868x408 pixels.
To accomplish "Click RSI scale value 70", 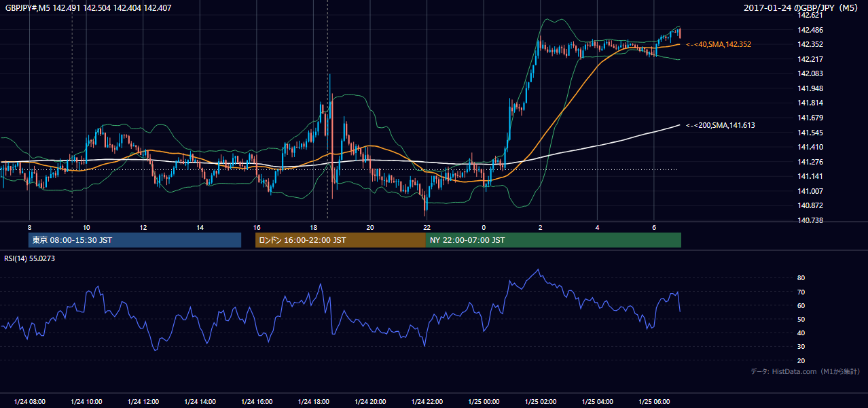I will (801, 292).
